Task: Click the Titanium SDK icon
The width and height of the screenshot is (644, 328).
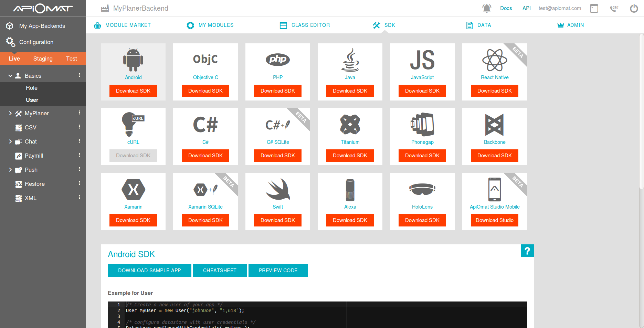Action: (x=350, y=125)
